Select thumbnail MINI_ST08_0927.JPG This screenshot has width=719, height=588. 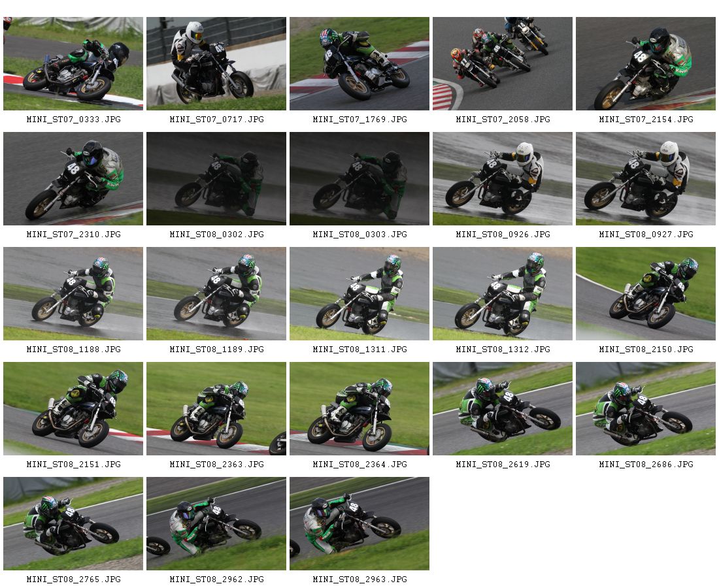click(x=646, y=179)
